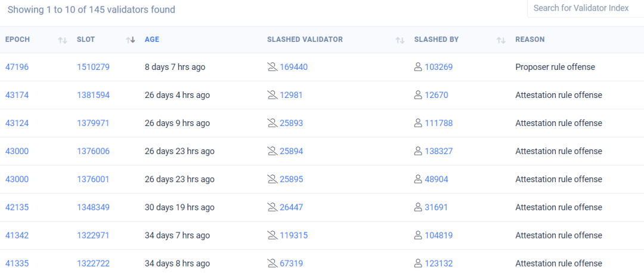Click slashed-user icon next to 119315

pyautogui.click(x=273, y=235)
